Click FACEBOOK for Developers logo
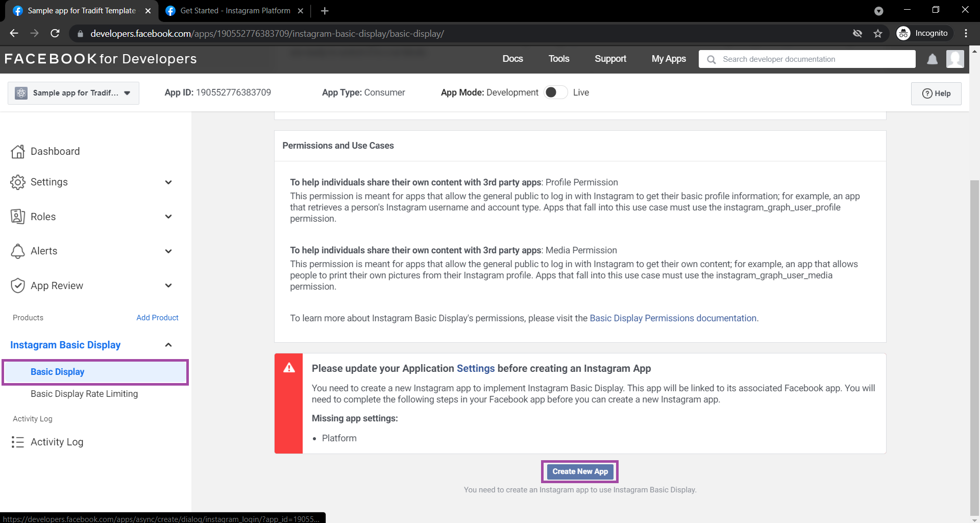980x523 pixels. click(x=101, y=59)
